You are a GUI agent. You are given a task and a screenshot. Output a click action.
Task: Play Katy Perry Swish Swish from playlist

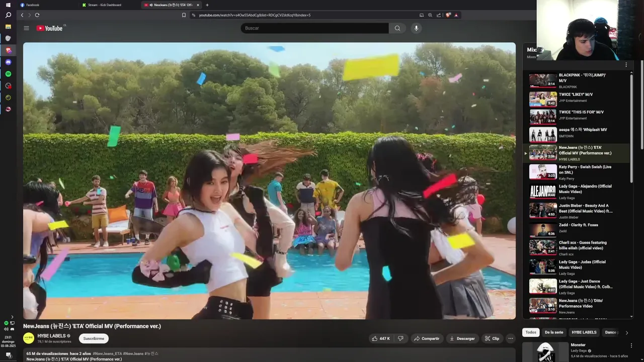click(x=578, y=172)
